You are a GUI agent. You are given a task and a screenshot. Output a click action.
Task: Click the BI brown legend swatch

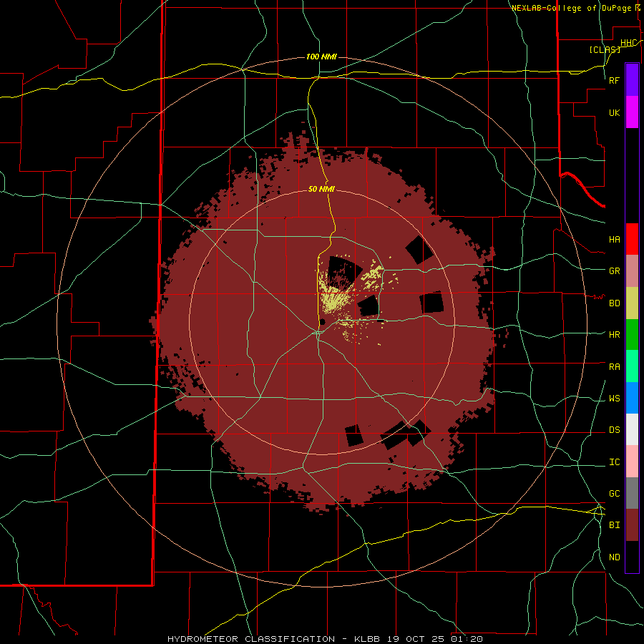632,525
